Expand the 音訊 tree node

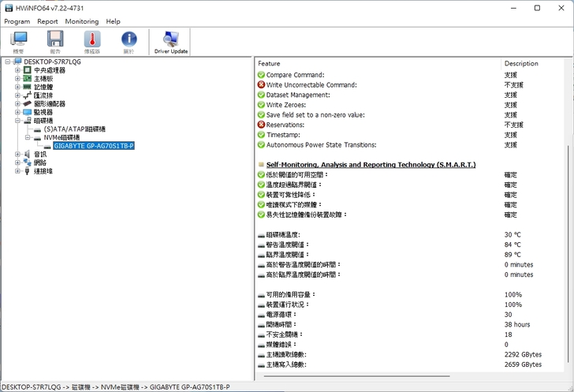17,155
